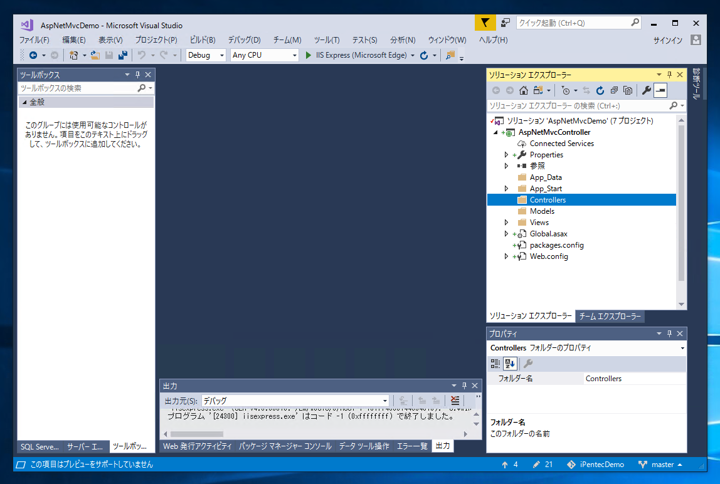Click the Categorized view icon in Properties panel
The width and height of the screenshot is (720, 484).
point(495,364)
